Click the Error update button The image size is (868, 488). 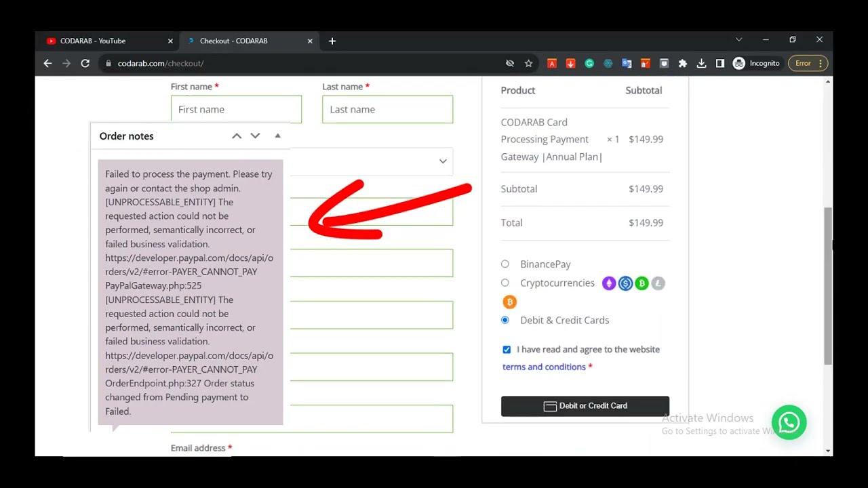808,63
